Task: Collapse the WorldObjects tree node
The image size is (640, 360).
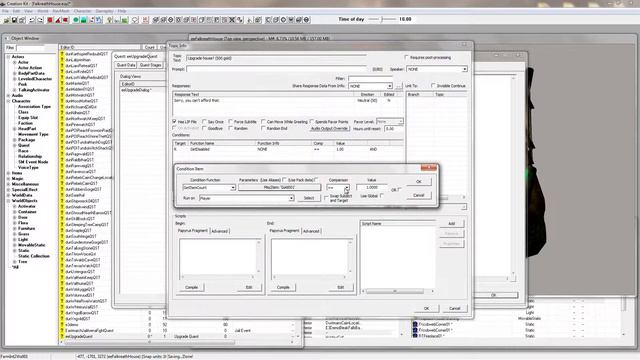Action: (9, 201)
